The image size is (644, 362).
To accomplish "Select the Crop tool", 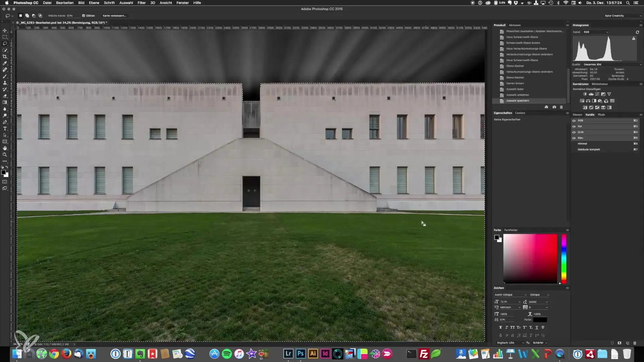I will coord(5,57).
